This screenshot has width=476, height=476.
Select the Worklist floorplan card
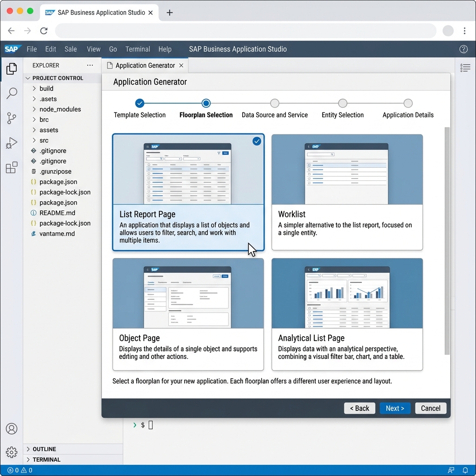click(x=347, y=192)
